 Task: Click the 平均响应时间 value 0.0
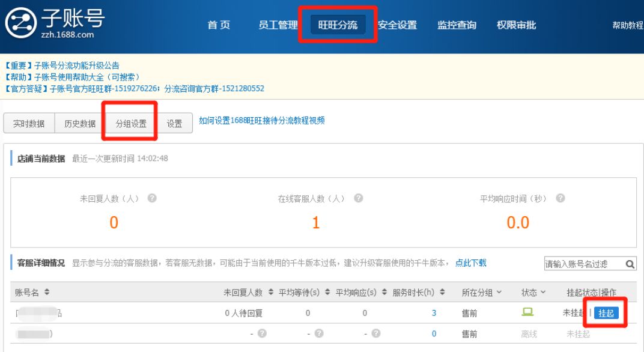click(518, 223)
